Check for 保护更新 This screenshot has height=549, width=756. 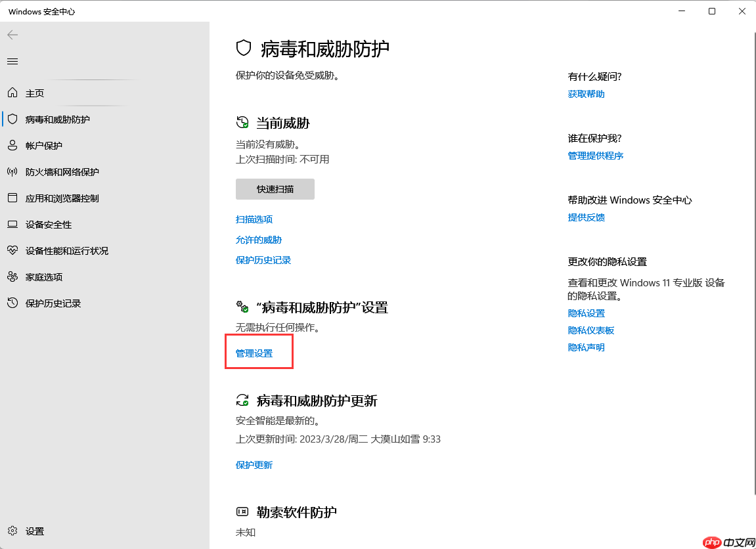pos(254,464)
